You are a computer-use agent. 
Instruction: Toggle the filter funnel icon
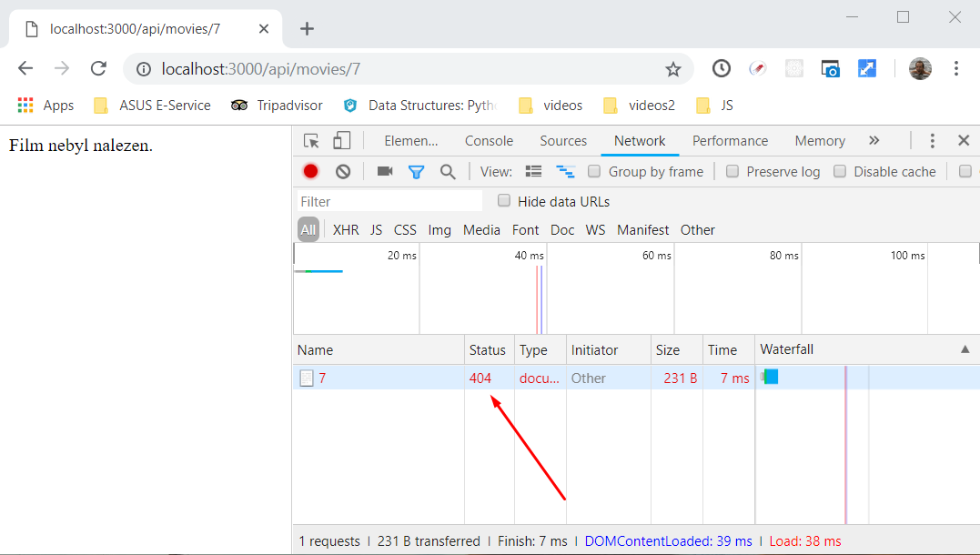(x=416, y=171)
